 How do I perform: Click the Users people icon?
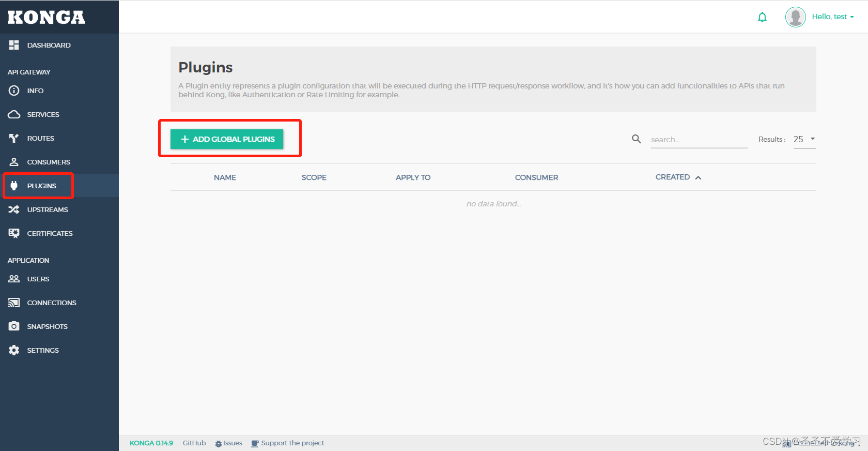click(x=14, y=279)
